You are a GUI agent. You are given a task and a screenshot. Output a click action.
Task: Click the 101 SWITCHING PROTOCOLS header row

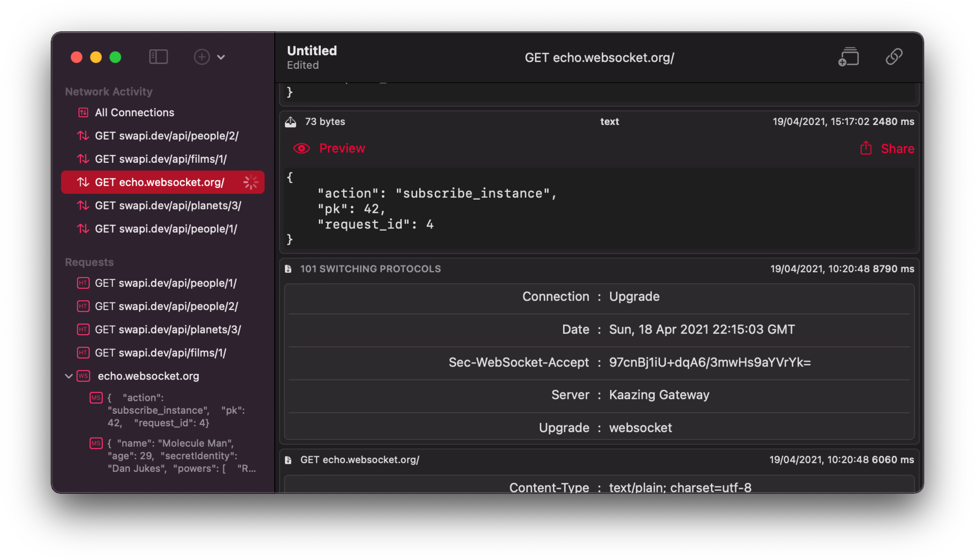click(370, 269)
